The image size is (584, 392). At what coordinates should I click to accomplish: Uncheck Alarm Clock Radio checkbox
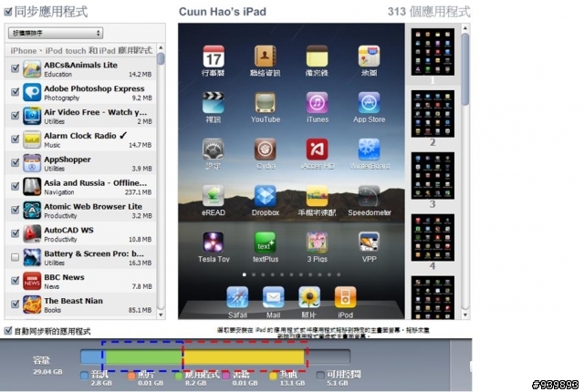(x=15, y=139)
